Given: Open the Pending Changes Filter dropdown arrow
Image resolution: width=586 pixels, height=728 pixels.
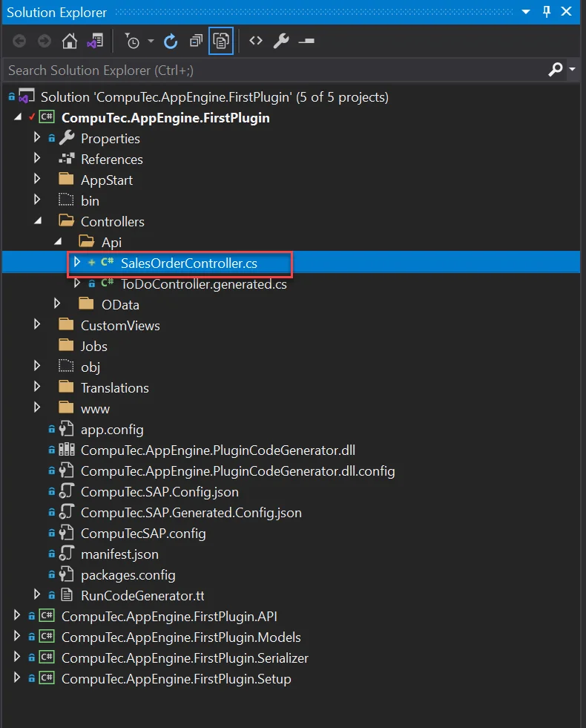Looking at the screenshot, I should coord(151,42).
